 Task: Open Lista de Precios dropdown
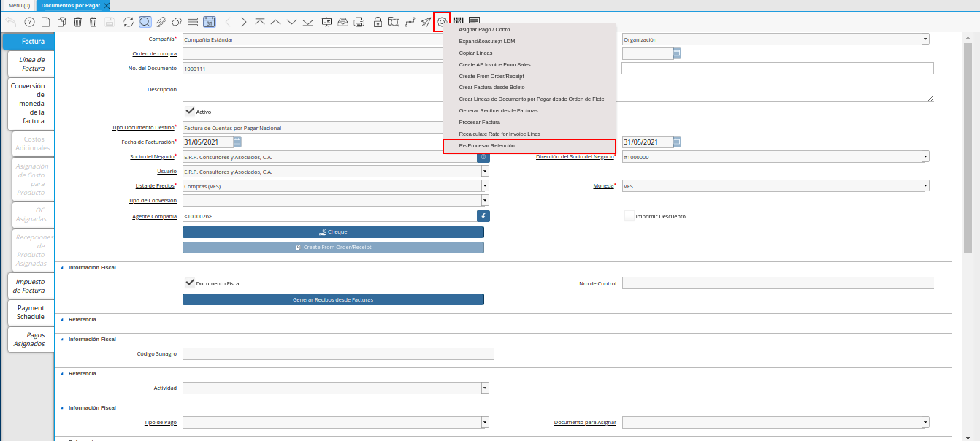click(485, 186)
